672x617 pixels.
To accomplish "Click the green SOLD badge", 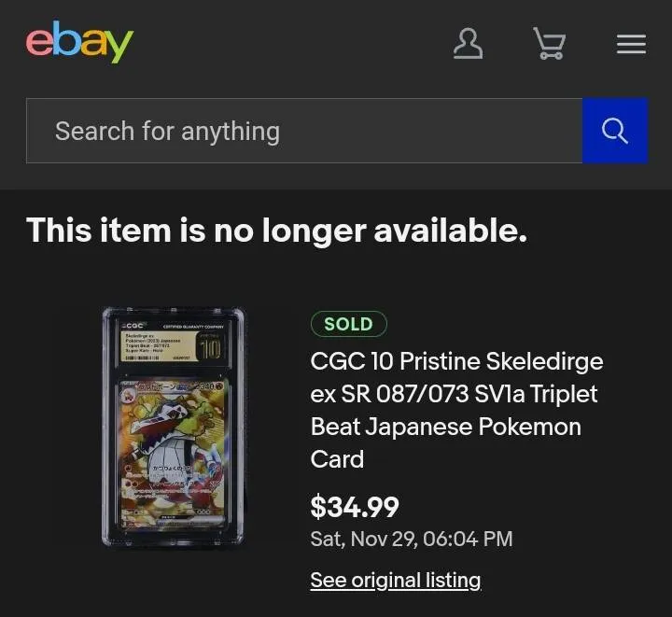I will point(348,324).
